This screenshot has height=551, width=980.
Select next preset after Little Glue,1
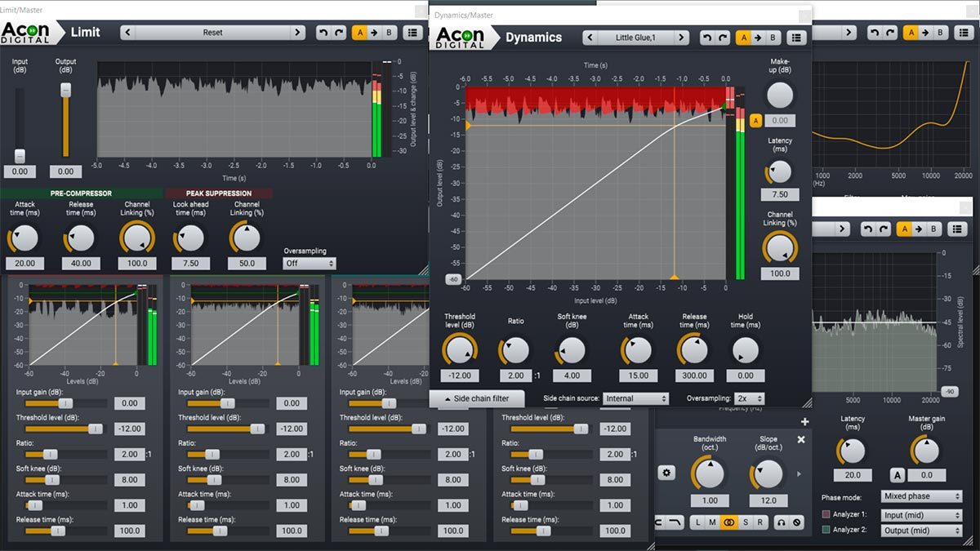(682, 38)
